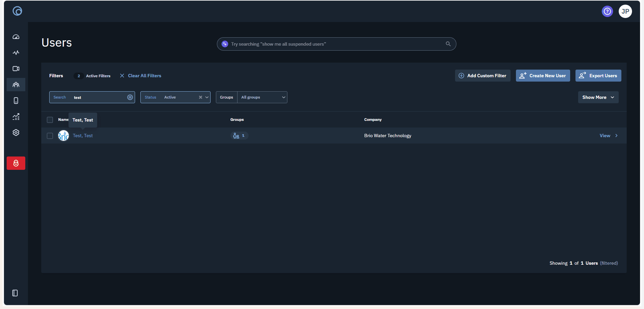Open the All groups dropdown

coord(262,97)
